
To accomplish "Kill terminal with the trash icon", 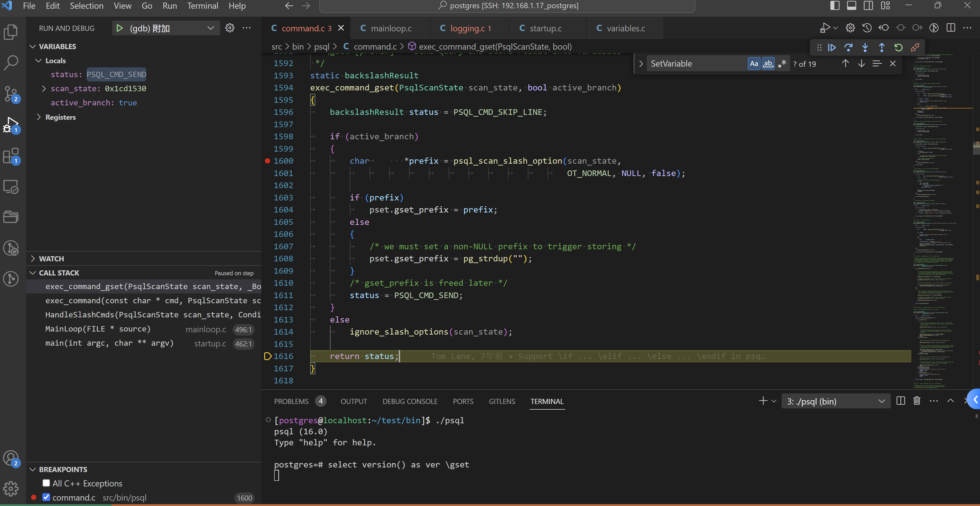I will (917, 401).
